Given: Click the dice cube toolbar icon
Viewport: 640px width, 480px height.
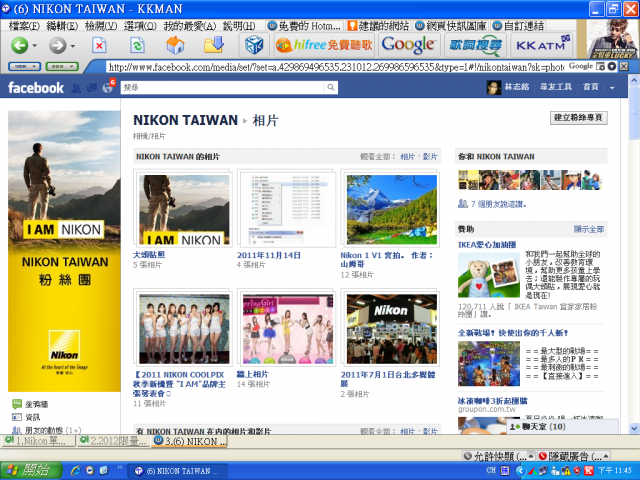Looking at the screenshot, I should (x=254, y=45).
